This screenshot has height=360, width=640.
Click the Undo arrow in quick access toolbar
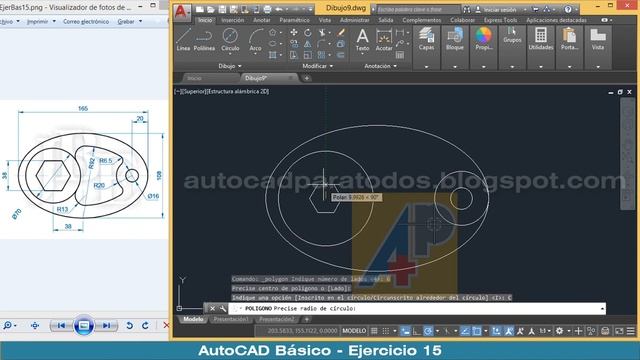coord(279,9)
